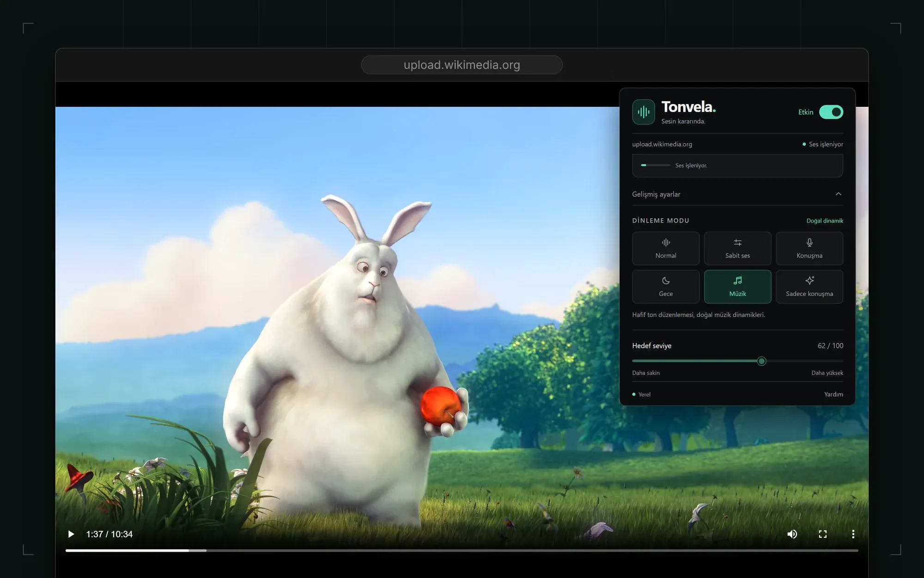This screenshot has height=578, width=924.
Task: Click the Hafif ton düzenlemesi description text
Action: pyautogui.click(x=699, y=315)
